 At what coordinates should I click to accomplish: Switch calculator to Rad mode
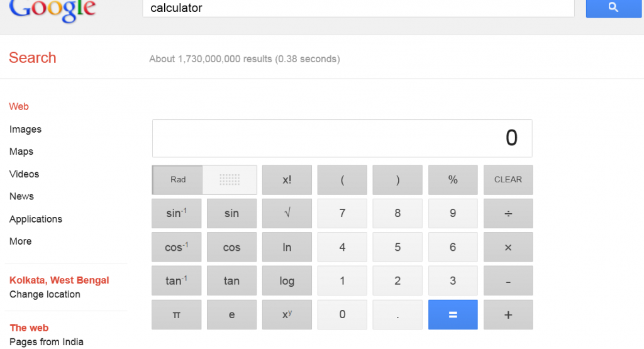(177, 180)
